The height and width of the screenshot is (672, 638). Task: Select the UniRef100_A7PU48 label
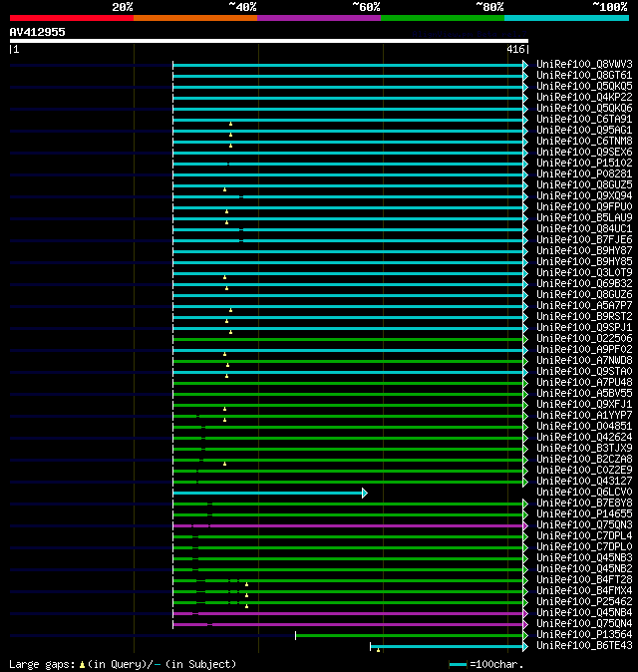(x=584, y=382)
